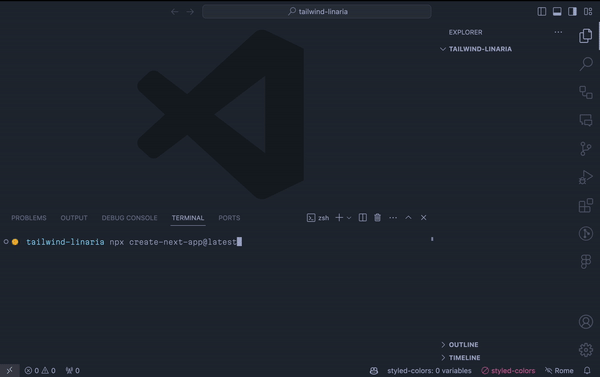Screen dimensions: 600x377
Task: Switch to the OUTPUT tab
Action: tap(74, 218)
